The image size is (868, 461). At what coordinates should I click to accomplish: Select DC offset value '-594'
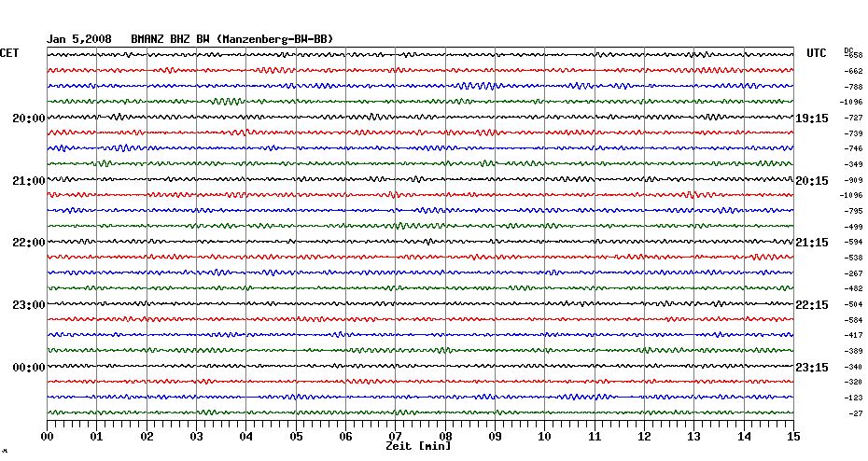(x=853, y=243)
